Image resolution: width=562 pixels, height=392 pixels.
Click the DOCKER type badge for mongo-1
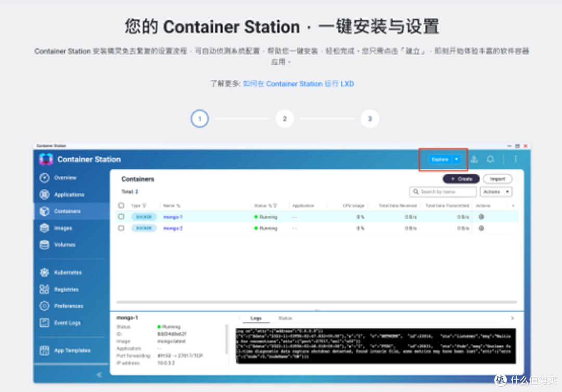[144, 217]
